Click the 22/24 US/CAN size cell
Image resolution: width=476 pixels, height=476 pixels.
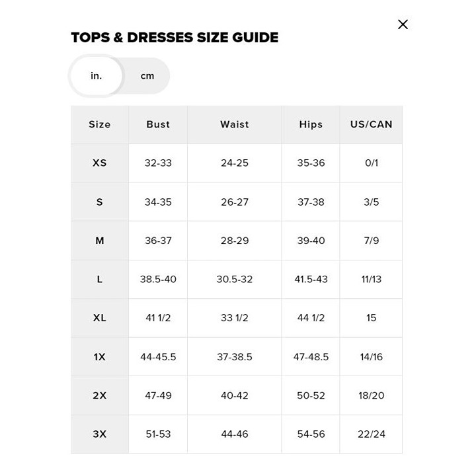point(371,434)
